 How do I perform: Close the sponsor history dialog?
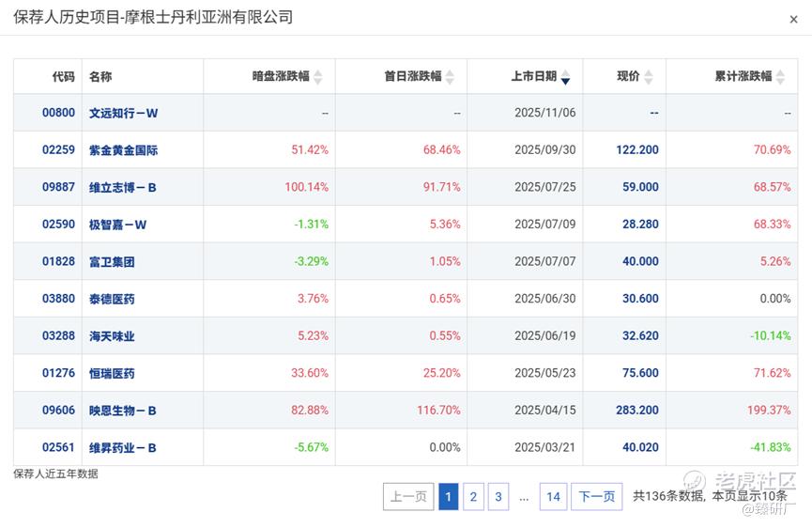point(793,20)
